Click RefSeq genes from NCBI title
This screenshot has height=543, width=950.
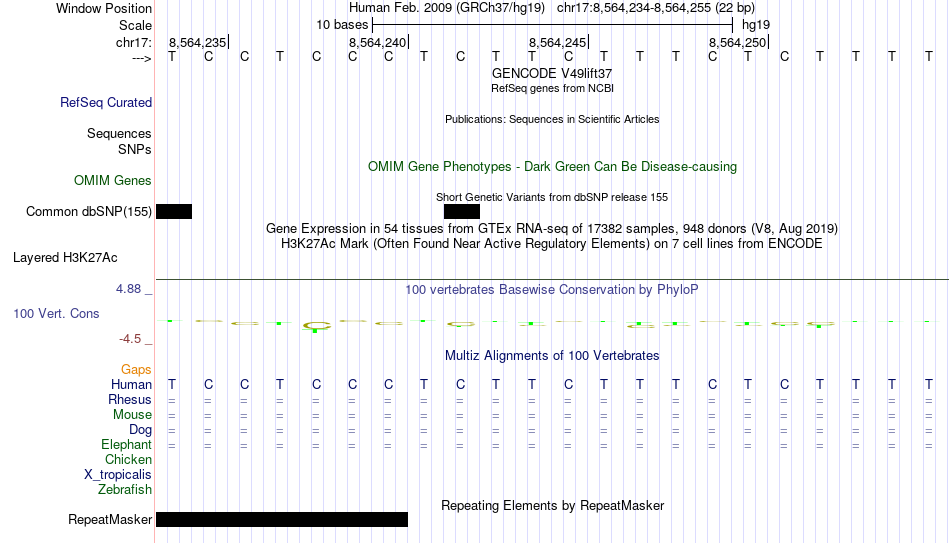[x=553, y=88]
